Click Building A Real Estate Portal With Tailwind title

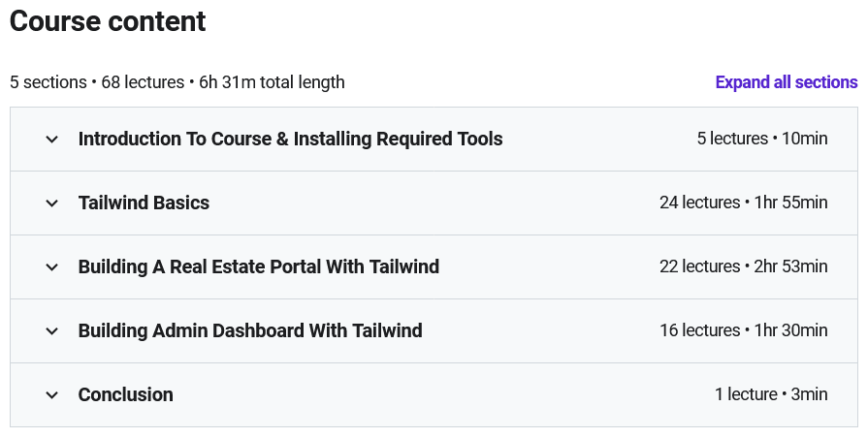(x=258, y=266)
